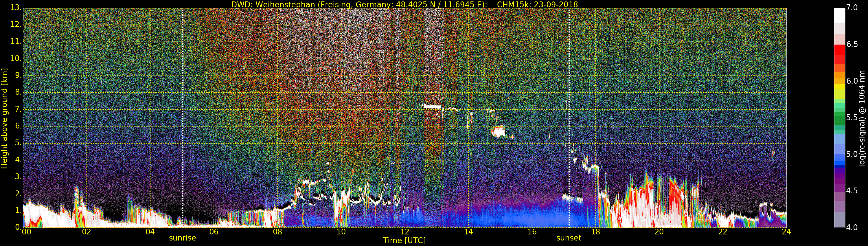Click the time axis tick '18'

pos(596,232)
